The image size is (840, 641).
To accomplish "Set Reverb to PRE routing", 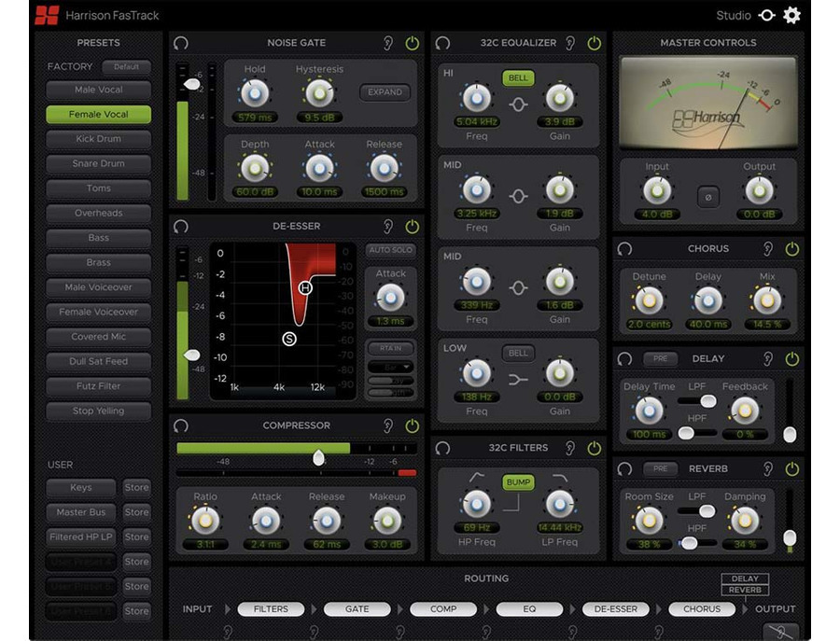I will click(660, 469).
